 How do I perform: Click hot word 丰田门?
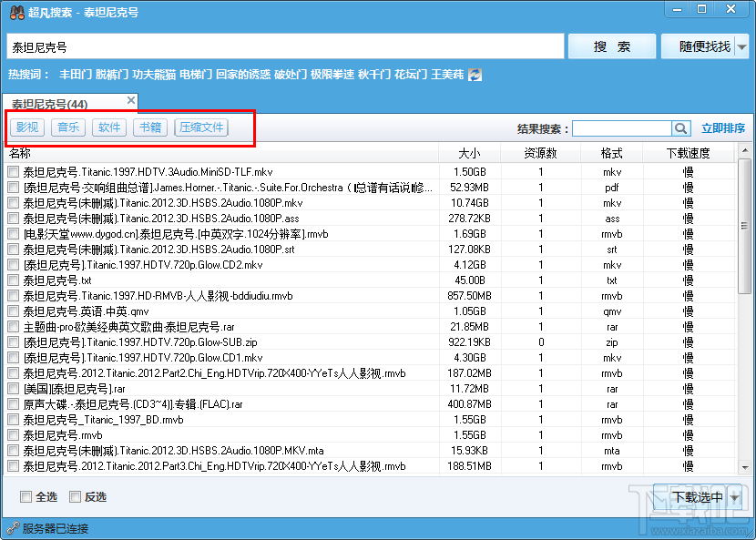(x=76, y=75)
